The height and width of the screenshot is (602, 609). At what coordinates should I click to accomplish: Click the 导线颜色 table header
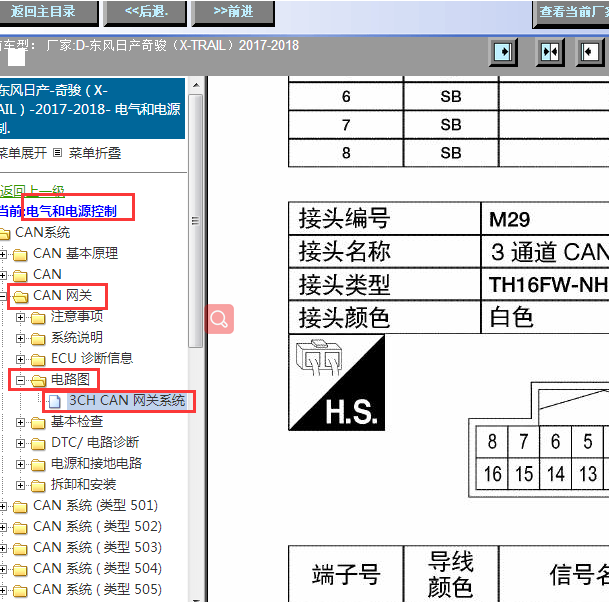click(451, 574)
